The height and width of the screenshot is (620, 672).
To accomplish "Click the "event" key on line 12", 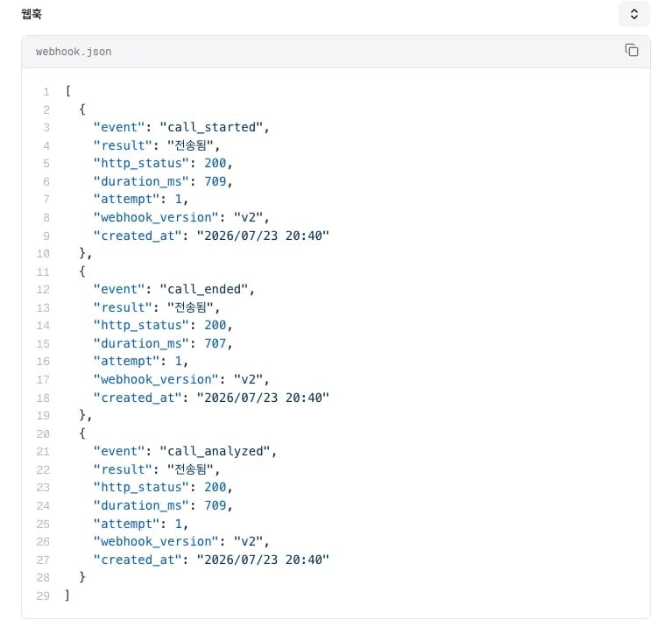I will click(x=119, y=289).
